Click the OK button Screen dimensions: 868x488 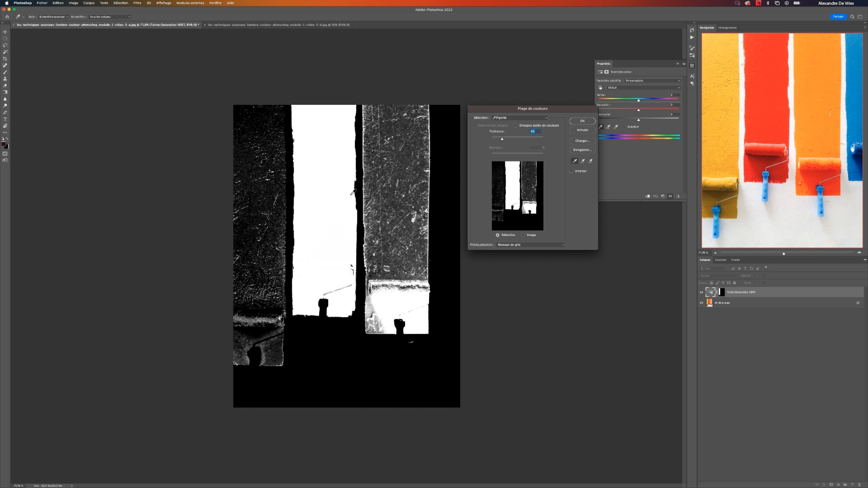click(582, 121)
